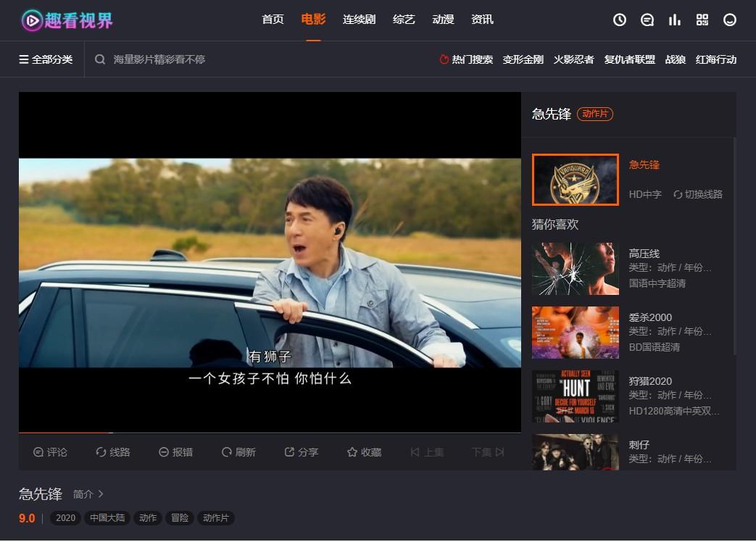Click the 中国大陆 region tag
The width and height of the screenshot is (756, 542).
(x=107, y=518)
